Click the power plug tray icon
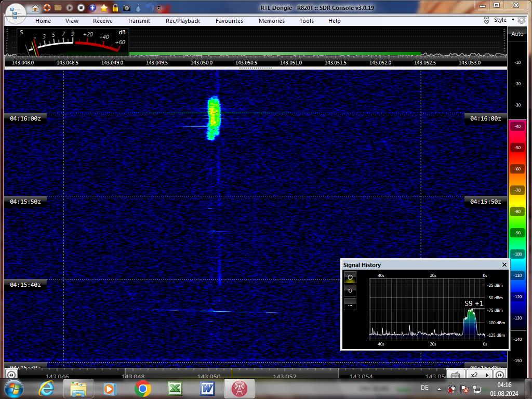 tap(451, 389)
